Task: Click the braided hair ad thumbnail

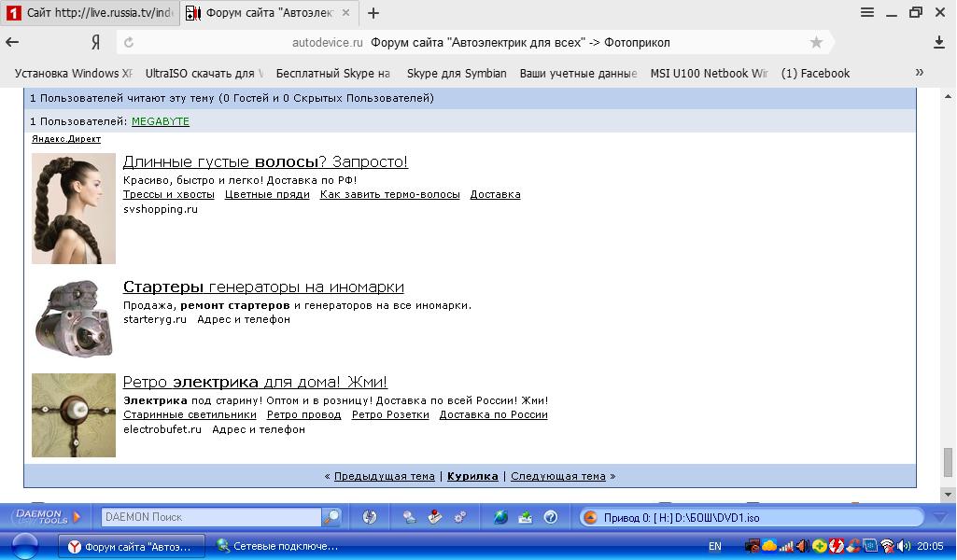Action: click(74, 208)
